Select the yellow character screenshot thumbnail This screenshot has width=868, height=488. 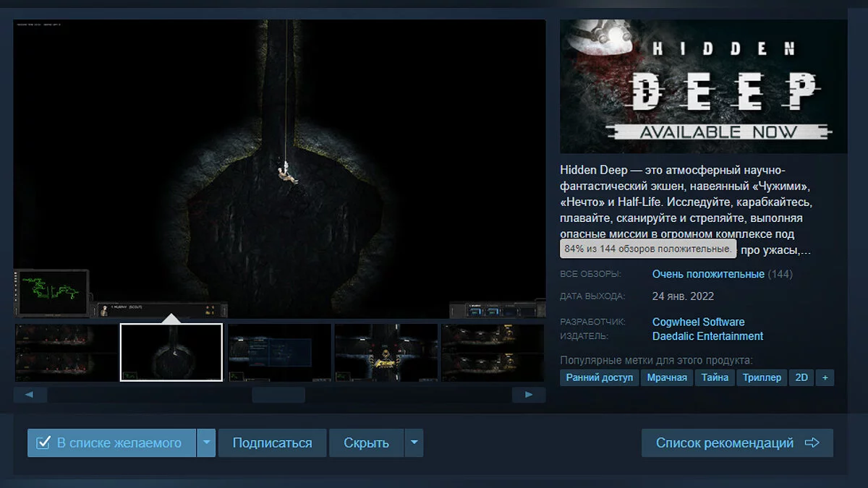386,352
